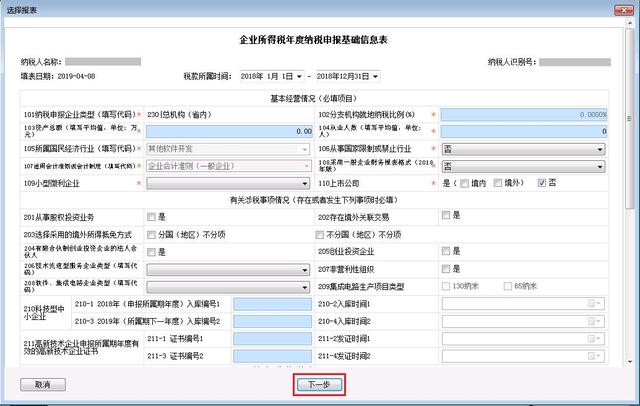The height and width of the screenshot is (406, 640).
Task: Open calendar picker for 210-2入库时间1
Action: tap(594, 304)
